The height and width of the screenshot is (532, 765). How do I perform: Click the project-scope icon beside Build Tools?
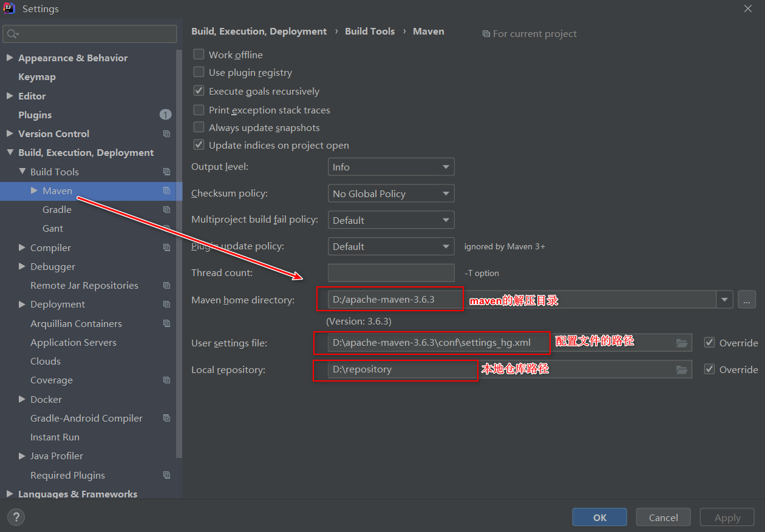(x=166, y=172)
